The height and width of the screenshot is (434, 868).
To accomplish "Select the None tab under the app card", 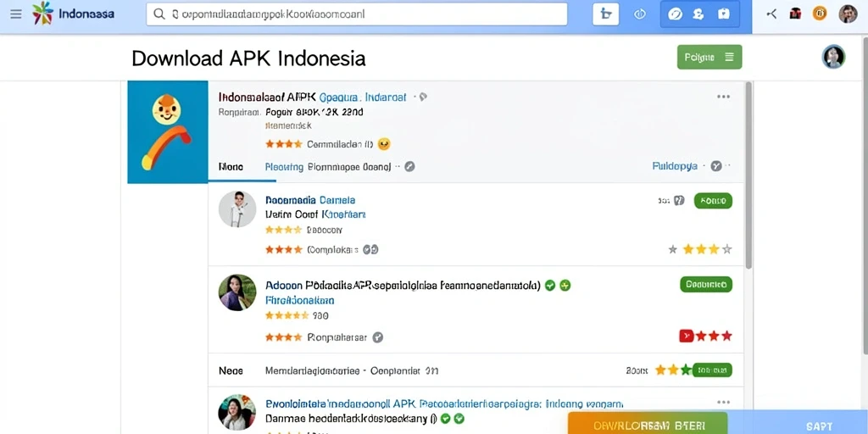I will pyautogui.click(x=231, y=166).
